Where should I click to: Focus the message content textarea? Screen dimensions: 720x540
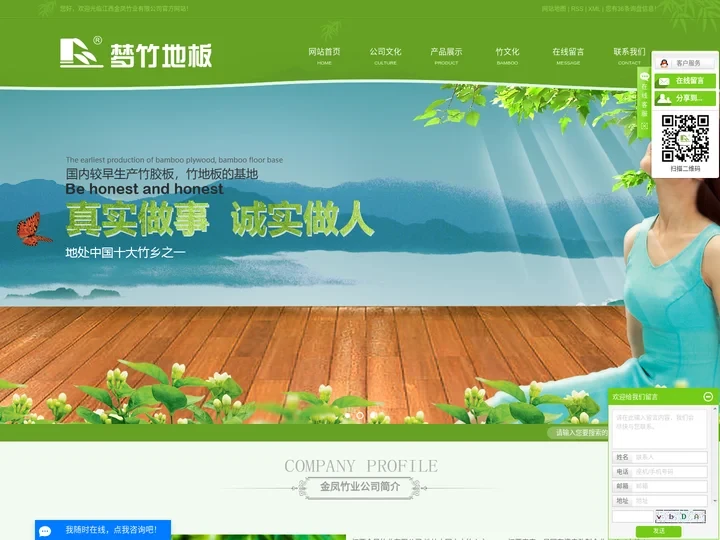coord(659,429)
